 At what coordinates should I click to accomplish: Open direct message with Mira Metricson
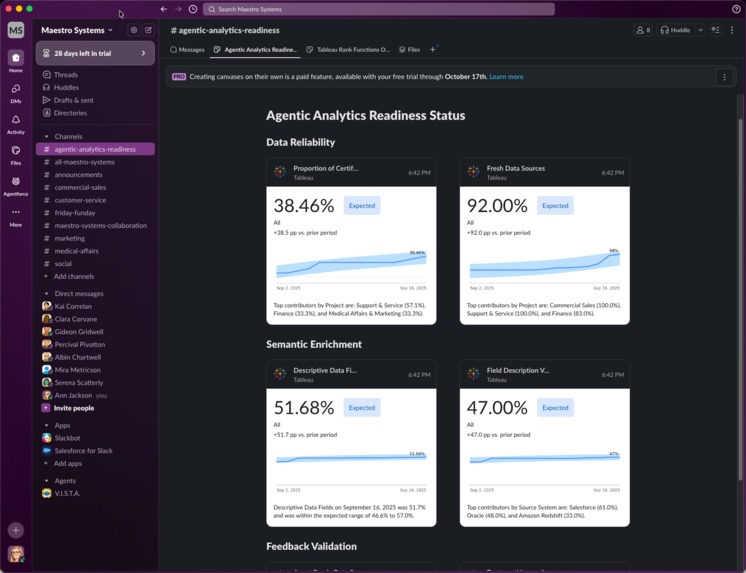point(95,370)
